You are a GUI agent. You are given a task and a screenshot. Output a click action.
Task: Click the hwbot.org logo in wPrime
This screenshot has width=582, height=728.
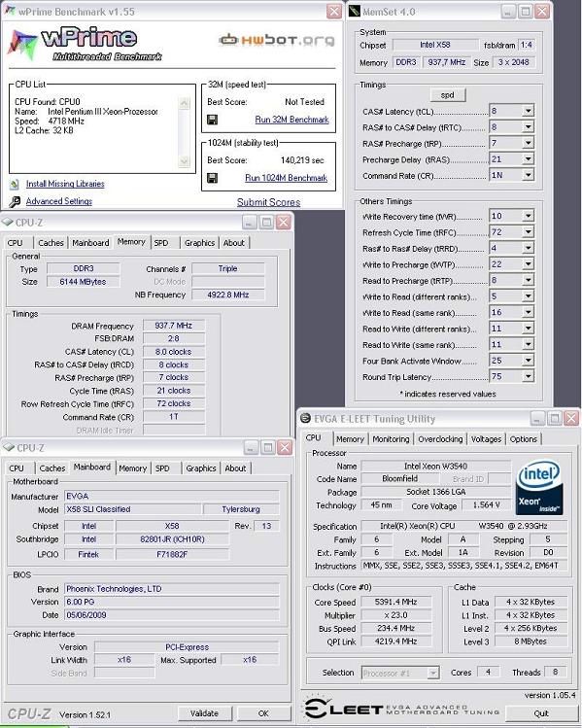coord(277,41)
